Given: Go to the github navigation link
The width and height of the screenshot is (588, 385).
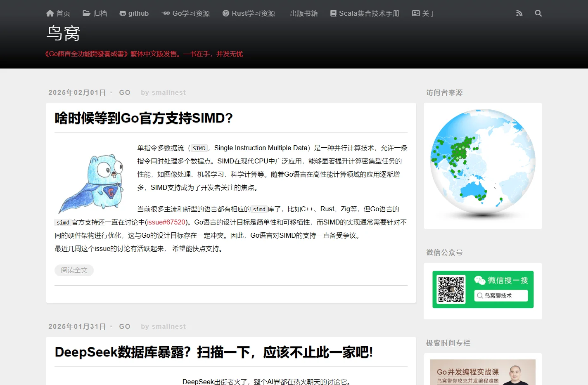Looking at the screenshot, I should coord(134,13).
